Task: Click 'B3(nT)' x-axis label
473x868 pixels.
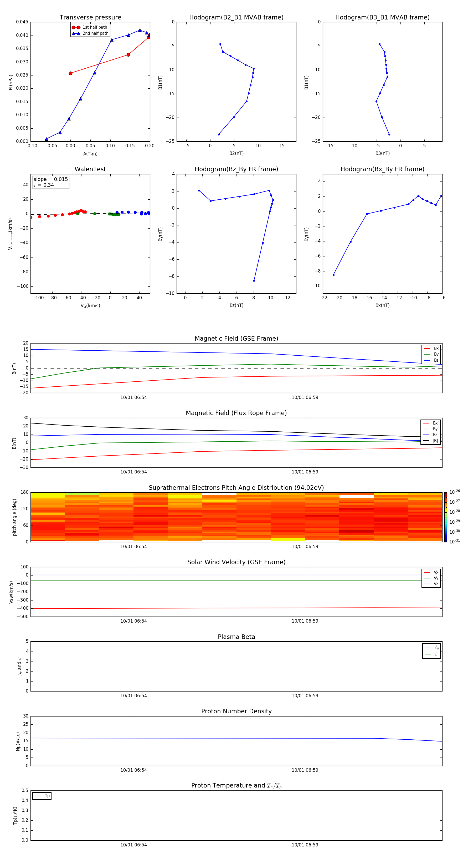Action: 382,153
